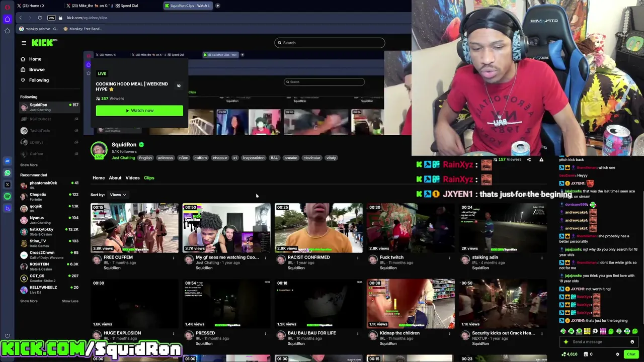
Task: Switch to the Home channel tab
Action: (99, 178)
